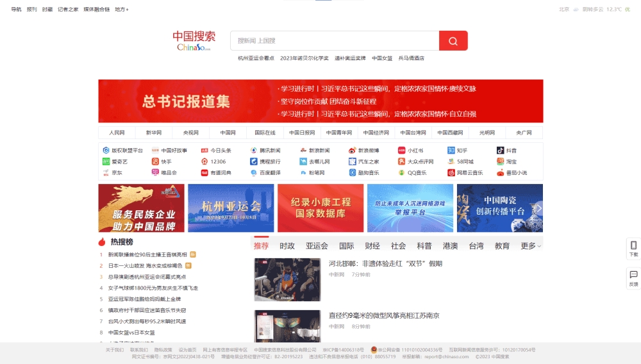Switch to the 时政 news tab
Image resolution: width=641 pixels, height=364 pixels.
[287, 246]
